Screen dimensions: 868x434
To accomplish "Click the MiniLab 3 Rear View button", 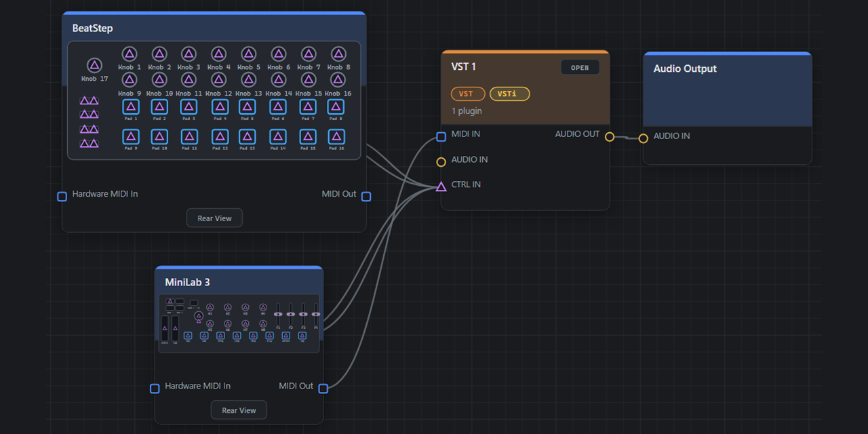I will 239,410.
